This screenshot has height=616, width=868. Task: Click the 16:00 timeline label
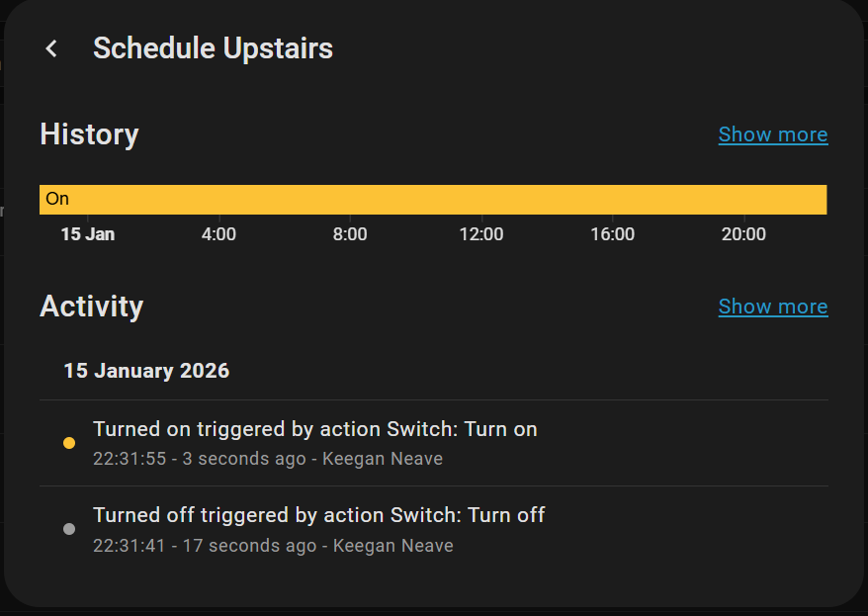[612, 234]
